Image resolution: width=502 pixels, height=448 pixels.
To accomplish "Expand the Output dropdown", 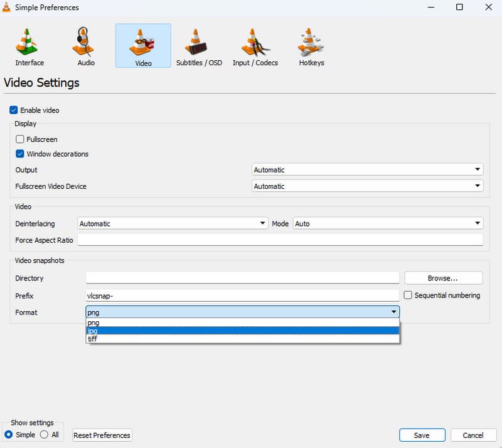I will (x=367, y=170).
